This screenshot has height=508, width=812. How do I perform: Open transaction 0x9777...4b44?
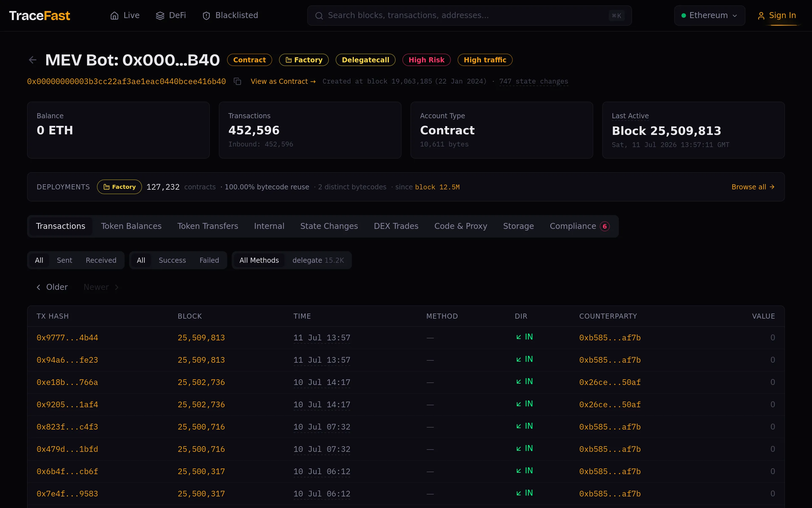point(67,338)
